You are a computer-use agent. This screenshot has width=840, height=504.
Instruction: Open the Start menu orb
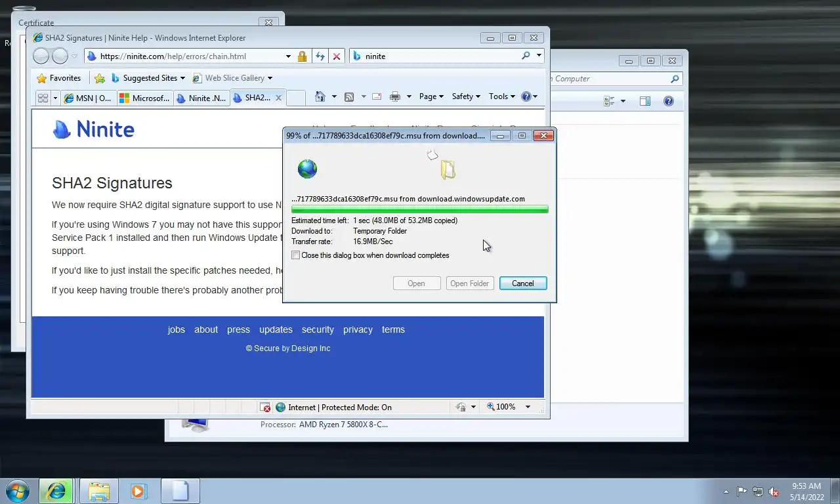click(x=17, y=491)
